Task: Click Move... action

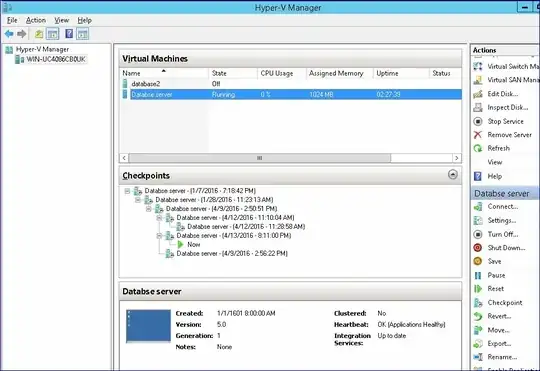Action: (492, 330)
